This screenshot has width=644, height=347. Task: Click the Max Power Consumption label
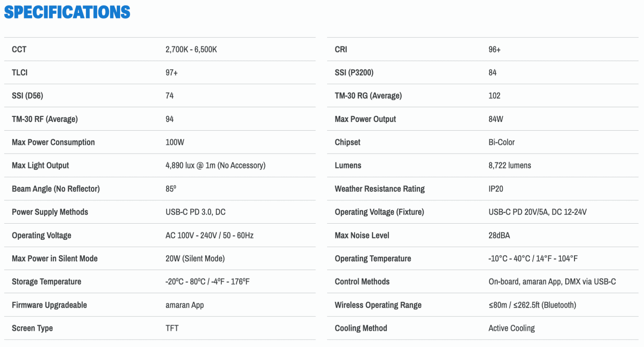click(x=53, y=142)
